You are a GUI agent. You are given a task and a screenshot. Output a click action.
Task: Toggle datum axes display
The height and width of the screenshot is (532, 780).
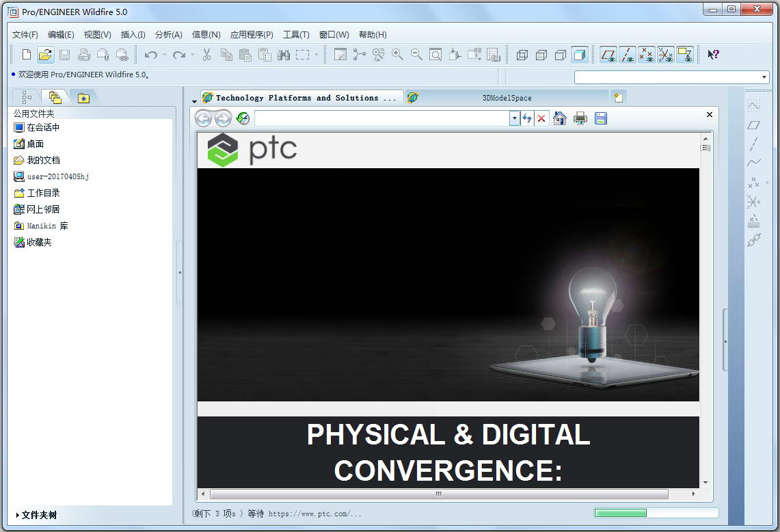click(x=628, y=55)
